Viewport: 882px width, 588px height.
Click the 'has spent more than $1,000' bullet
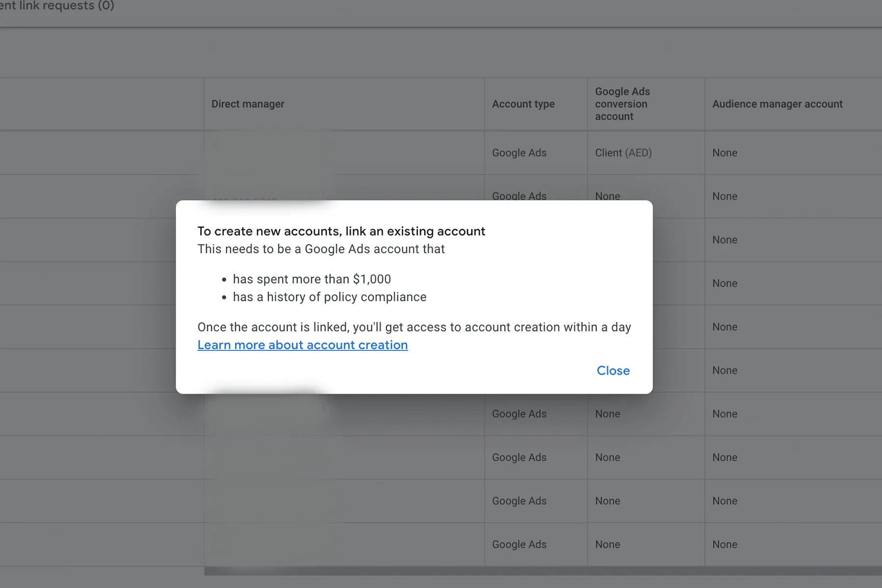pyautogui.click(x=312, y=279)
